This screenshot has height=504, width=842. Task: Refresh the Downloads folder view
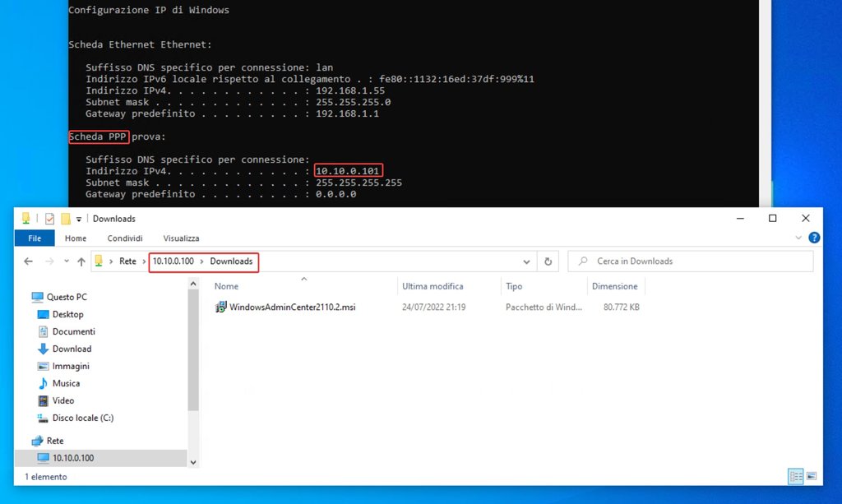click(548, 261)
